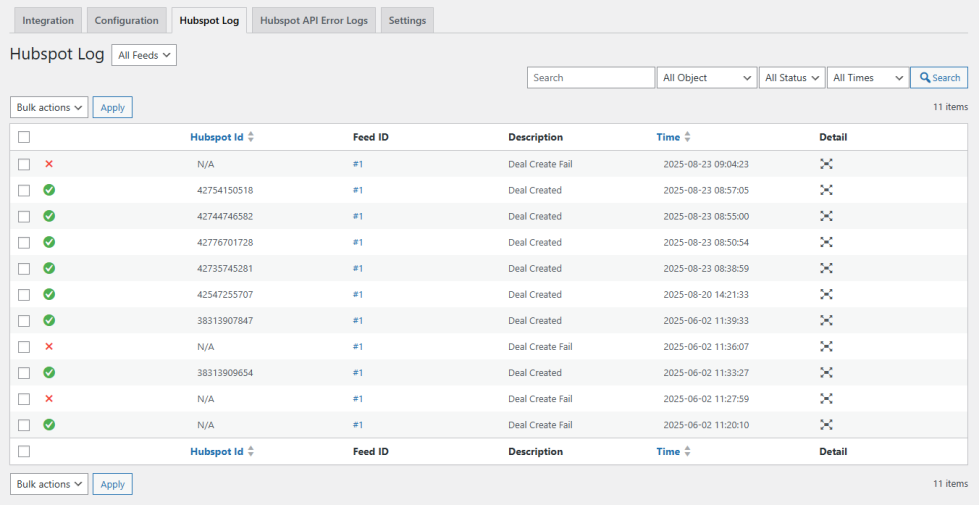Open detail icon for 09:04:23 failed log

(x=826, y=164)
